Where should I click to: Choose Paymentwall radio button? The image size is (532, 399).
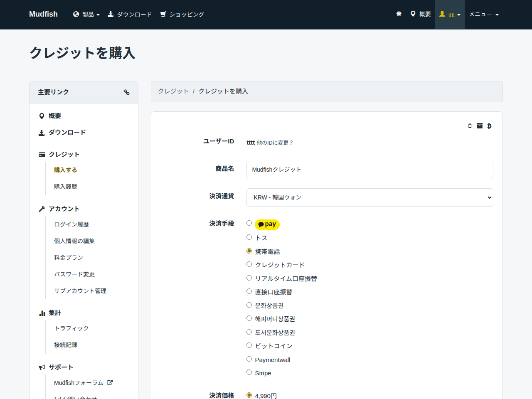(249, 359)
